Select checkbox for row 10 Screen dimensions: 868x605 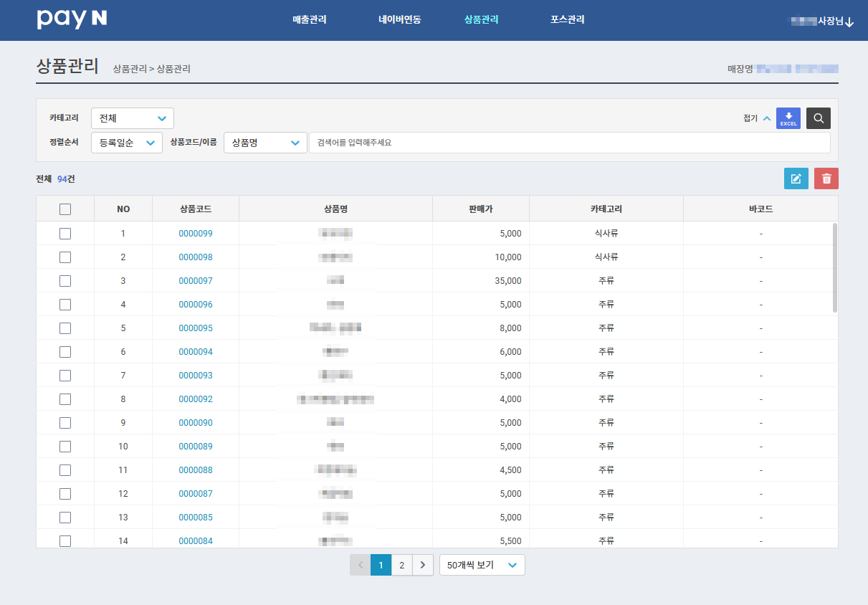(65, 446)
